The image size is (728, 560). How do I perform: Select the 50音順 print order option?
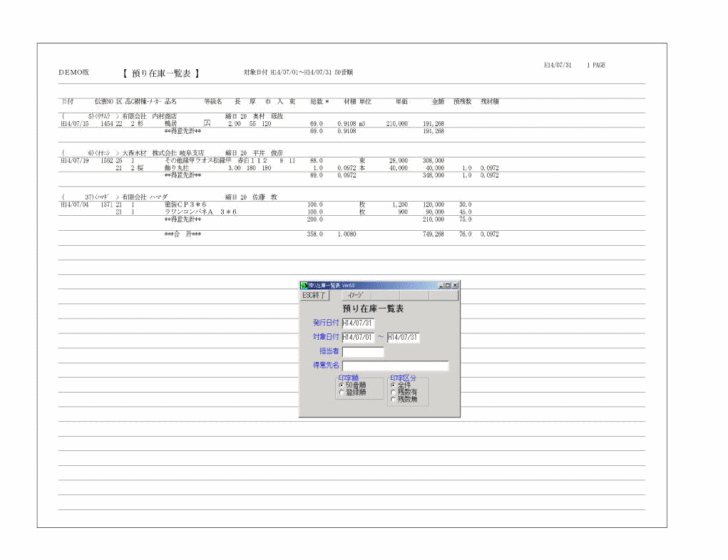point(342,385)
